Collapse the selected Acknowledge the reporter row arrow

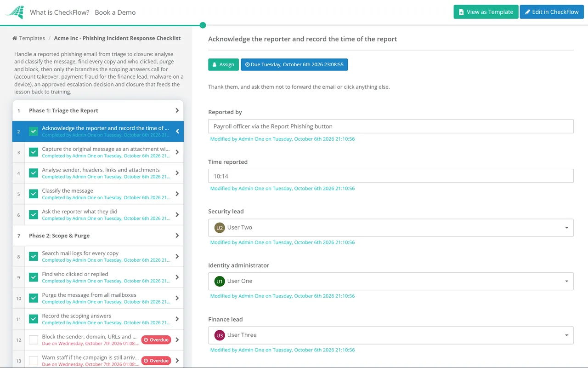point(177,132)
